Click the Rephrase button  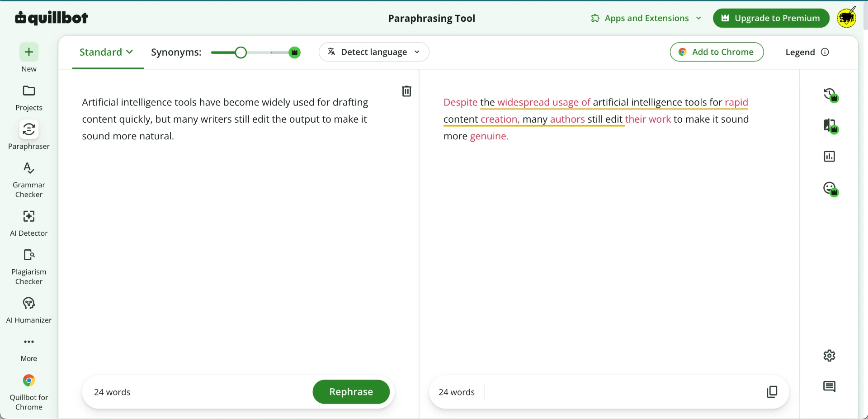point(351,392)
